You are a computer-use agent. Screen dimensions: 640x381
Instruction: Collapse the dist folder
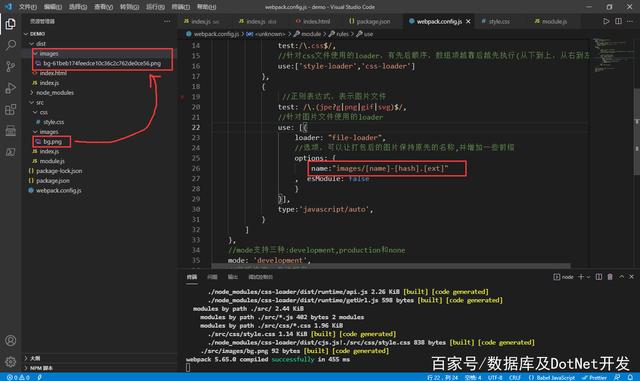pyautogui.click(x=32, y=44)
